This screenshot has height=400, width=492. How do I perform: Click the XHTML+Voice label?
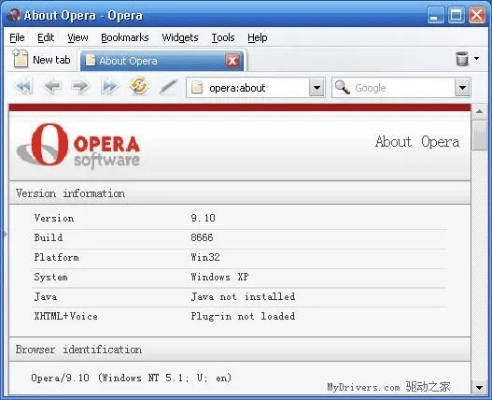[66, 316]
